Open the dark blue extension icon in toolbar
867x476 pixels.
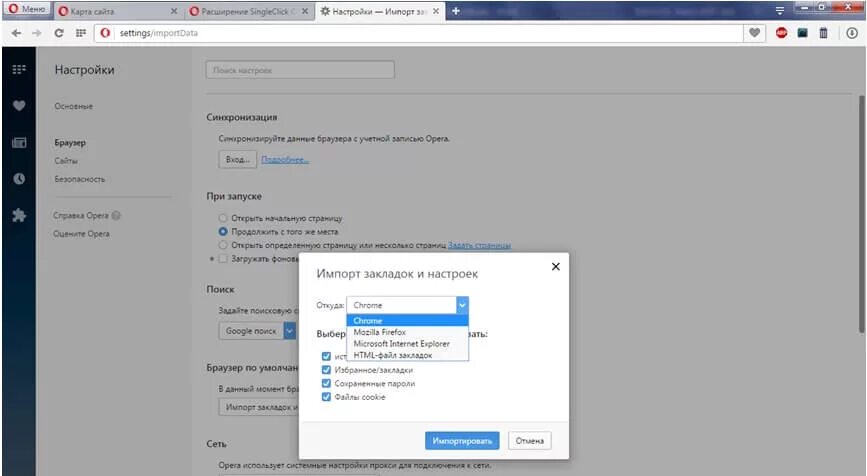coord(802,33)
